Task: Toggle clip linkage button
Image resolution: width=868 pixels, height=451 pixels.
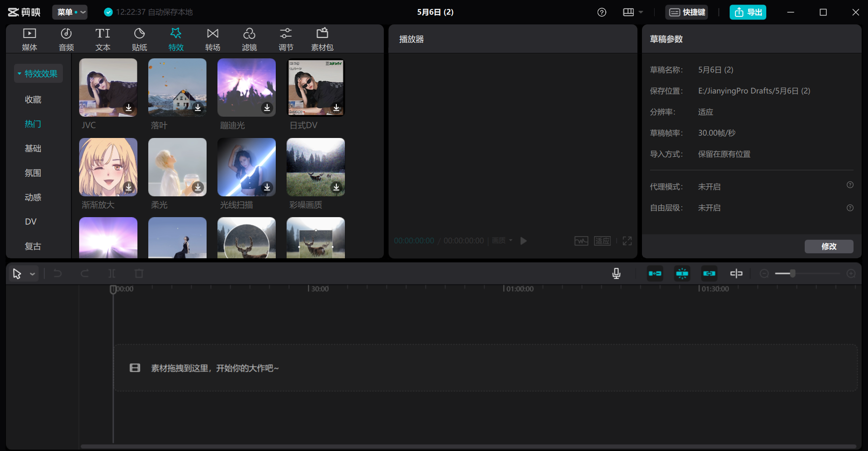Action: pyautogui.click(x=709, y=273)
